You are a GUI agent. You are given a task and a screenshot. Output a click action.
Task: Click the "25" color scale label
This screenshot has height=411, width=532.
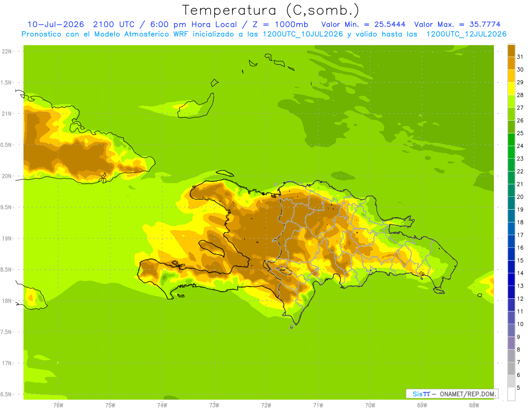point(520,133)
